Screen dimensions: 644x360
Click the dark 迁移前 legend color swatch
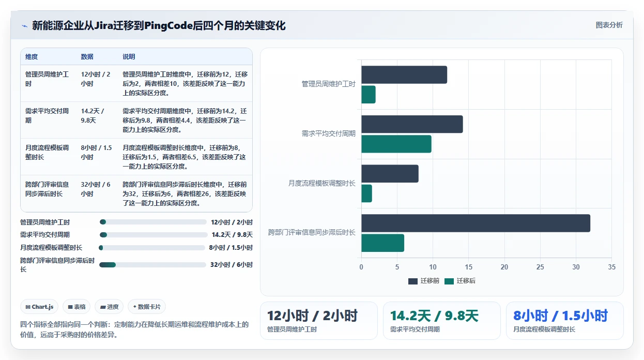[413, 281]
